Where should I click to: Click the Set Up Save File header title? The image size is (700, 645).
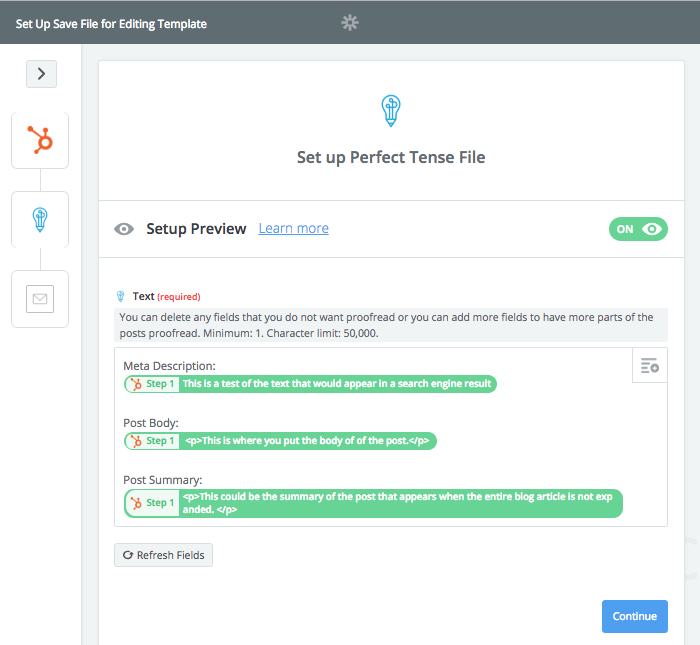coord(111,24)
